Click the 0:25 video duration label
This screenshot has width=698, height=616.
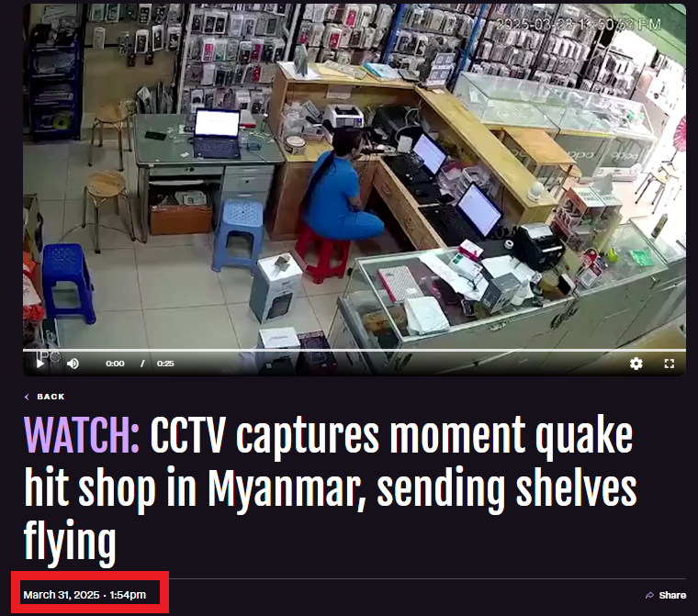[x=165, y=364]
